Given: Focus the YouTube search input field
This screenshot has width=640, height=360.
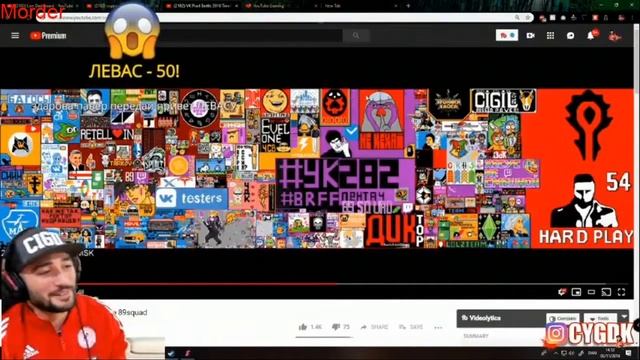Looking at the screenshot, I should click(x=251, y=36).
